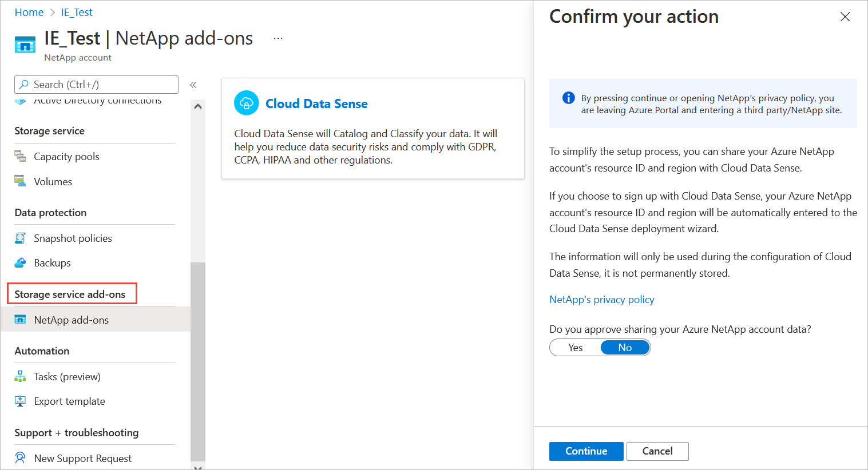The height and width of the screenshot is (470, 868).
Task: Click the Volumes icon in sidebar
Action: [x=20, y=181]
